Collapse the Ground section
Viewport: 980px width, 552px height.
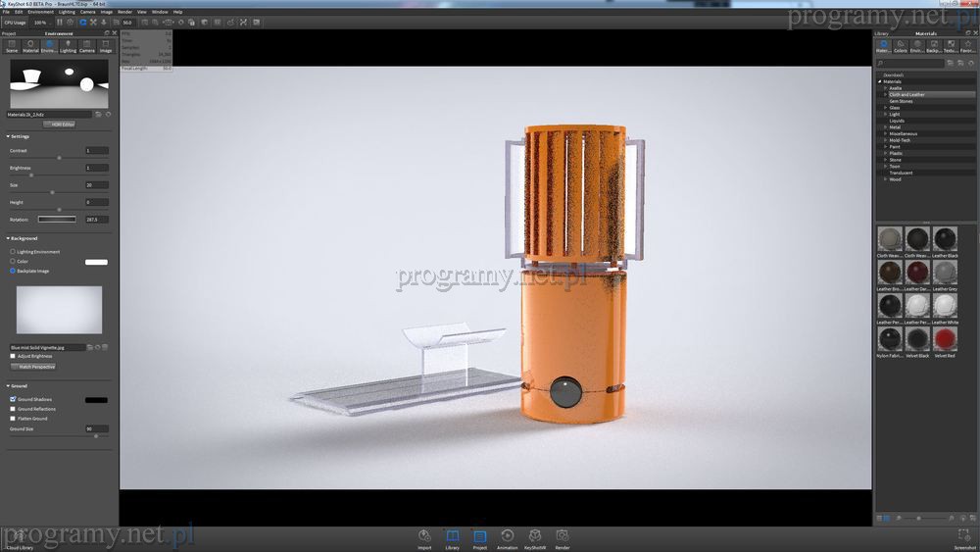point(8,386)
